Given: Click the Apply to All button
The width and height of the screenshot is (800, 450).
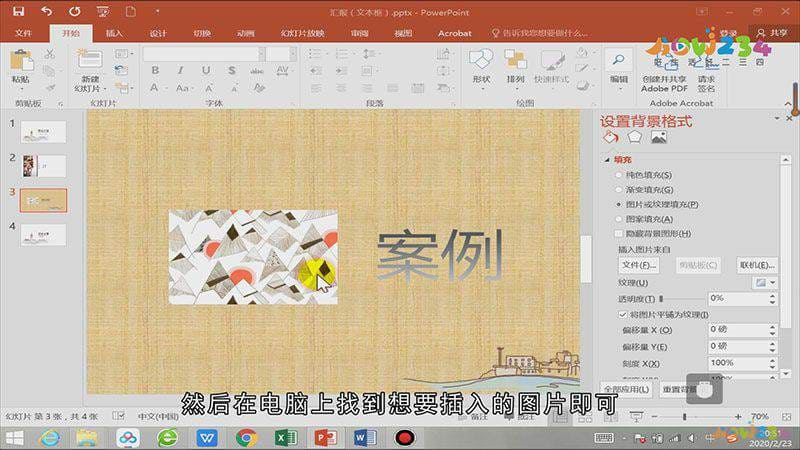Looking at the screenshot, I should (x=627, y=389).
